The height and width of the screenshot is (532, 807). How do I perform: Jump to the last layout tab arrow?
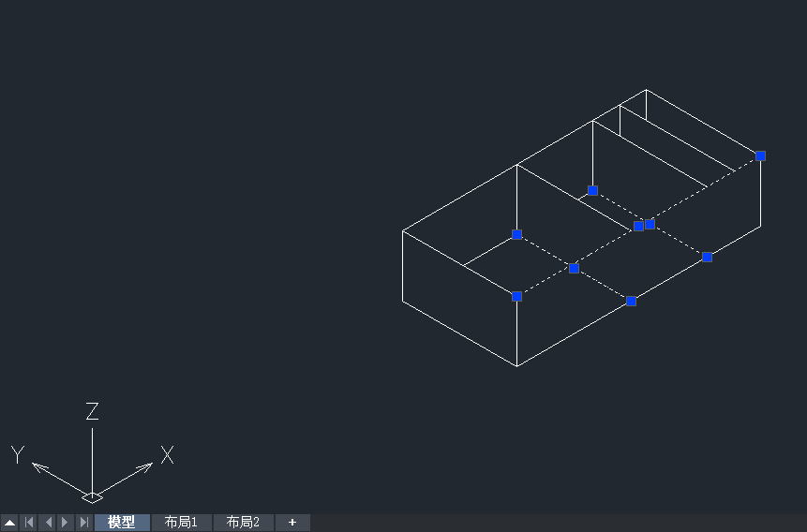click(x=84, y=523)
